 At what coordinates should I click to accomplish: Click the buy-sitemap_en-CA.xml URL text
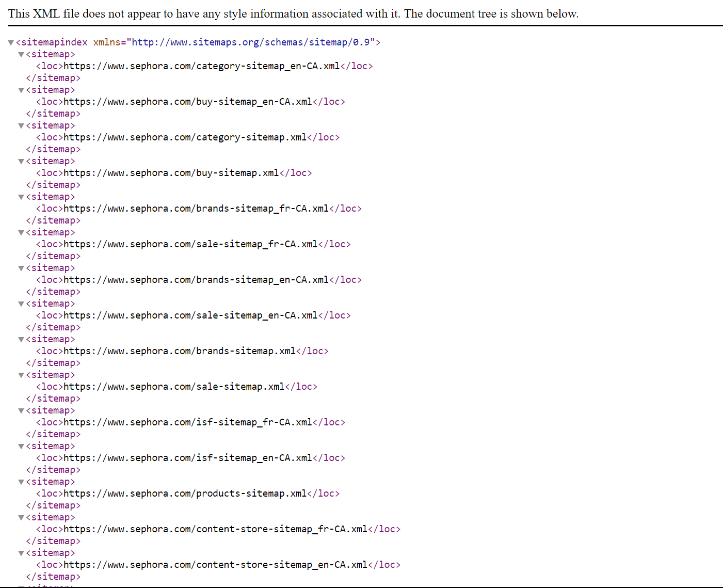point(188,102)
